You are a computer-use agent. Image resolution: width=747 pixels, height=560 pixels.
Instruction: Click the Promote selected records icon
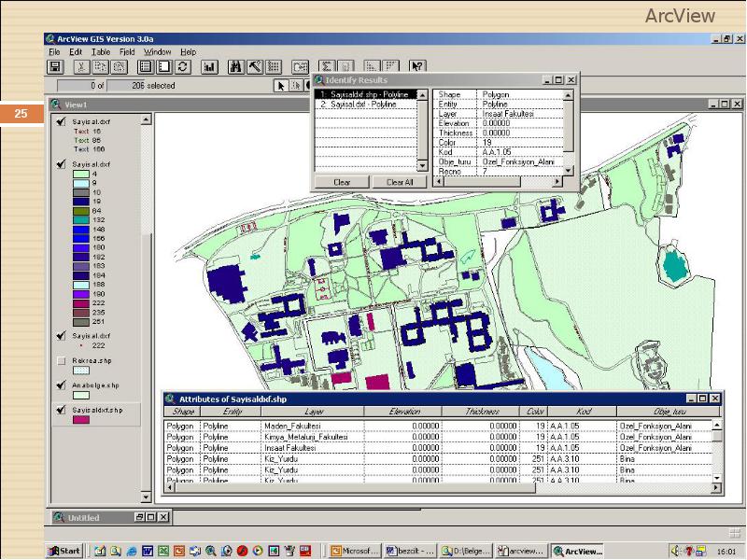tap(273, 67)
